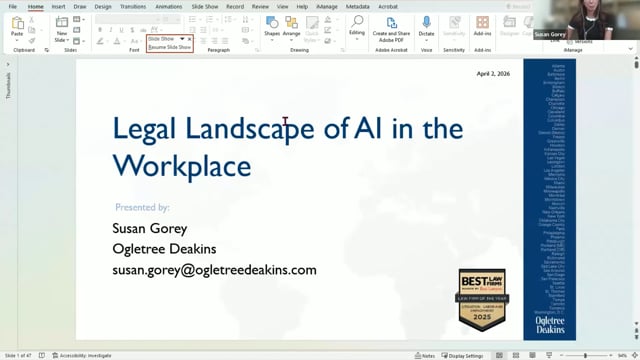This screenshot has width=640, height=360.
Task: Open the Slide Layout dropdown
Action: (78, 19)
